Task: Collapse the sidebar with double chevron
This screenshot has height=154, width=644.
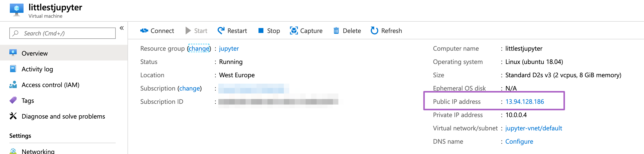Action: [x=122, y=28]
